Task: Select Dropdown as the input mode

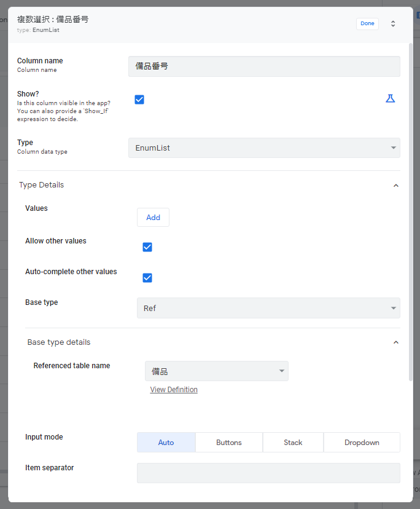Action: pyautogui.click(x=362, y=442)
